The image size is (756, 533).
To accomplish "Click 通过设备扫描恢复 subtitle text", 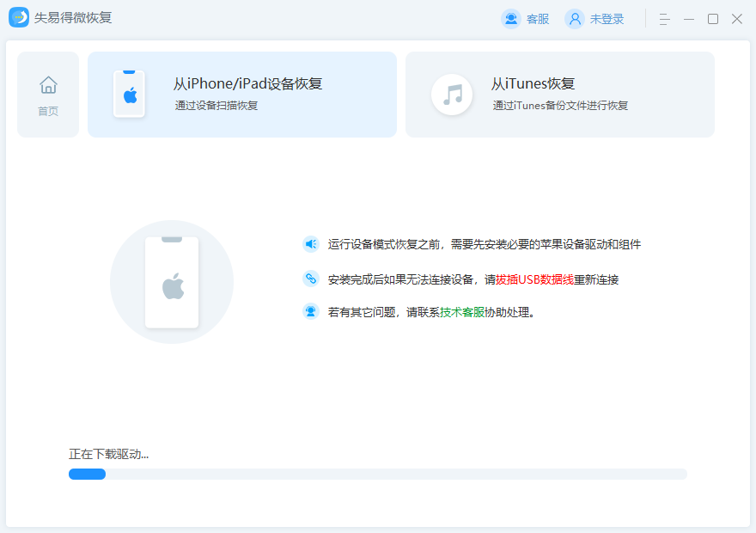I will point(216,105).
